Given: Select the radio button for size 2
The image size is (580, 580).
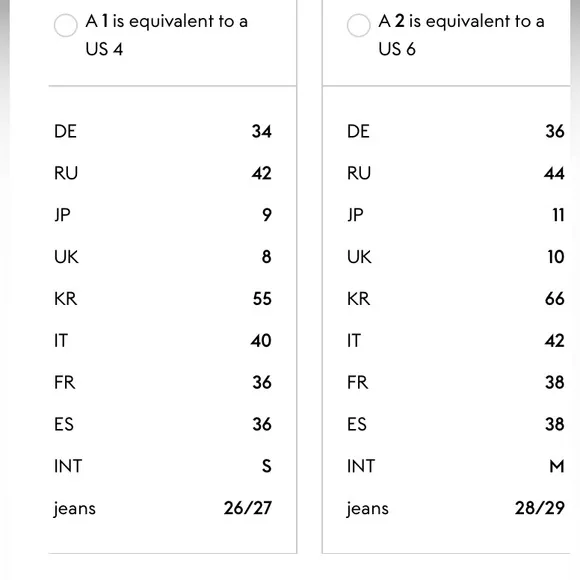Looking at the screenshot, I should tap(358, 25).
